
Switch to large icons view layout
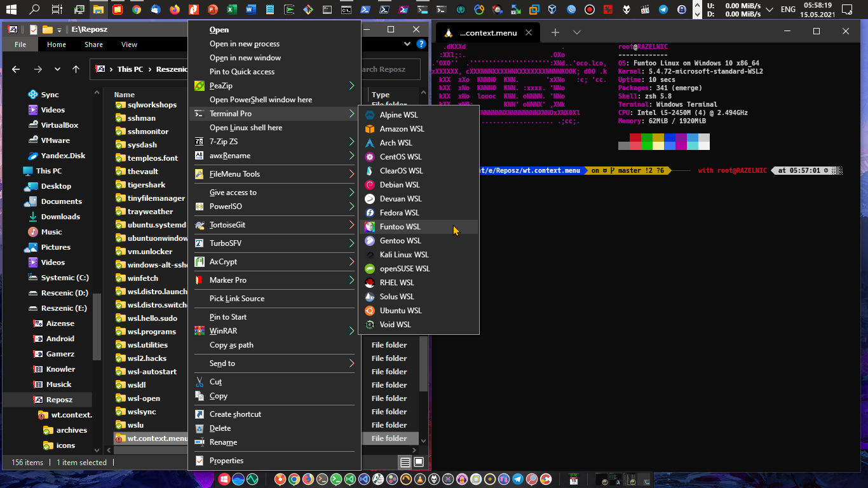419,462
